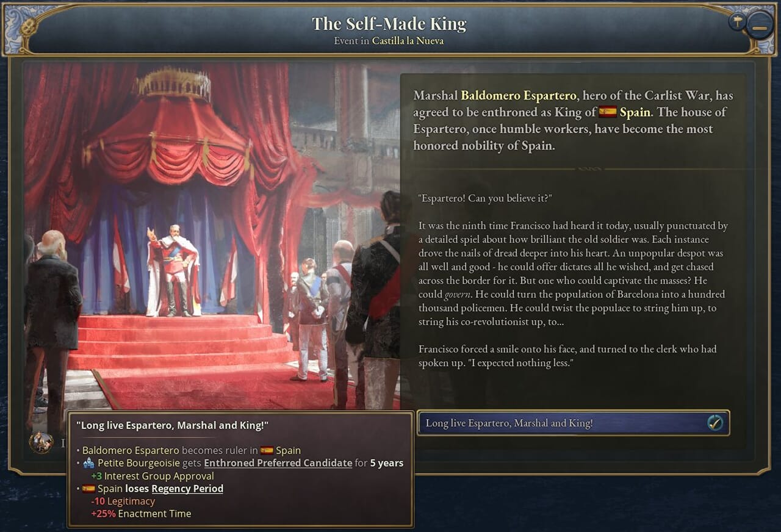Click the 'The Self-Made King' event title
Image resolution: width=781 pixels, height=532 pixels.
tap(389, 24)
